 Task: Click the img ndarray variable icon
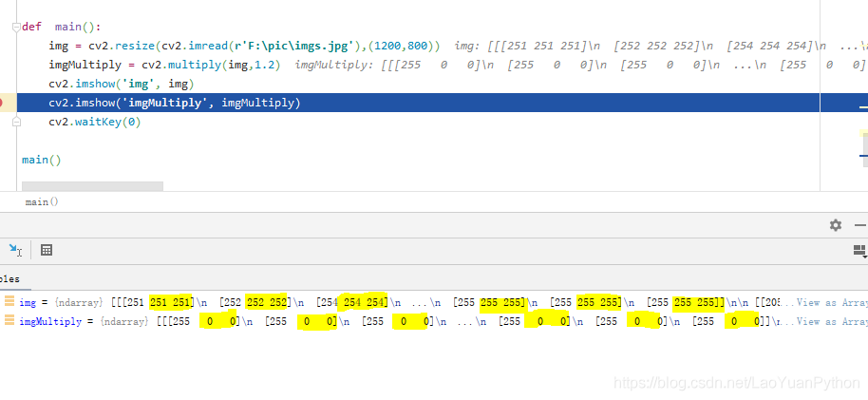pyautogui.click(x=9, y=302)
